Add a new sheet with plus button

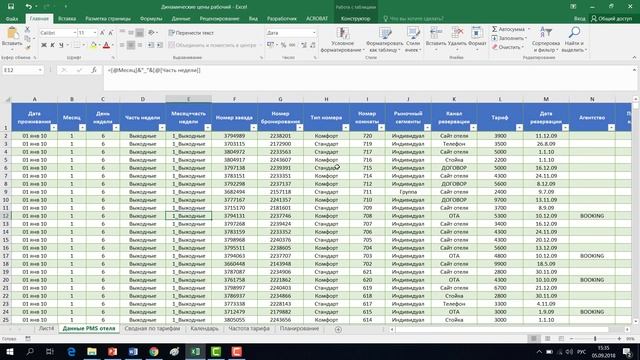[x=338, y=329]
